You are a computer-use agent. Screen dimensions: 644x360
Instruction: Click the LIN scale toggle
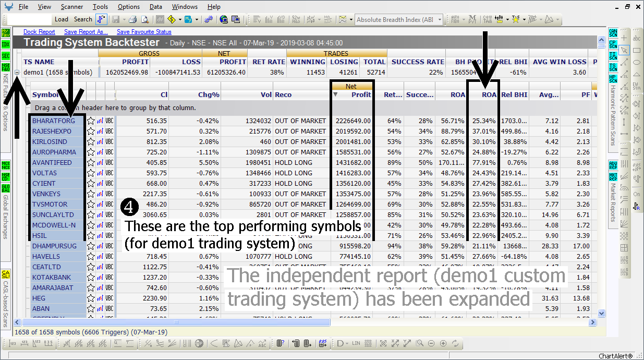click(356, 343)
